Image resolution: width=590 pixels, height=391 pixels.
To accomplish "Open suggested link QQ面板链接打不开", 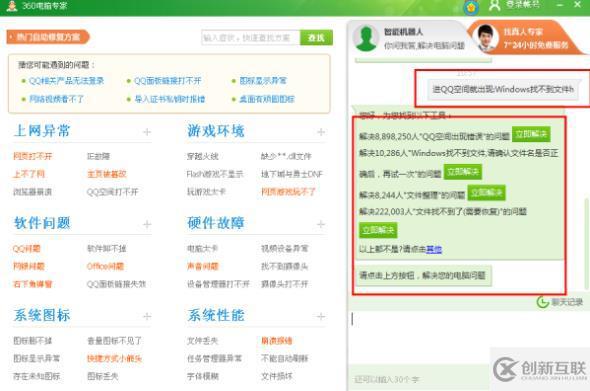I will pos(167,81).
